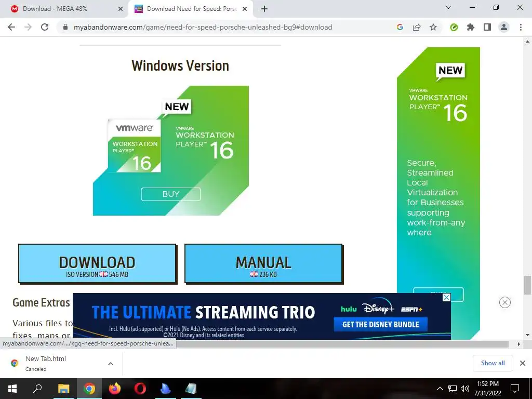The width and height of the screenshot is (532, 399).
Task: Open the green extension icon
Action: click(x=454, y=27)
